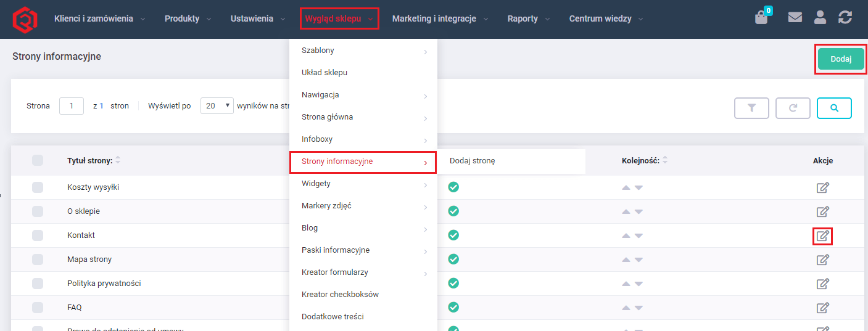868x331 pixels.
Task: Move Kontakt down in order
Action: pyautogui.click(x=639, y=235)
